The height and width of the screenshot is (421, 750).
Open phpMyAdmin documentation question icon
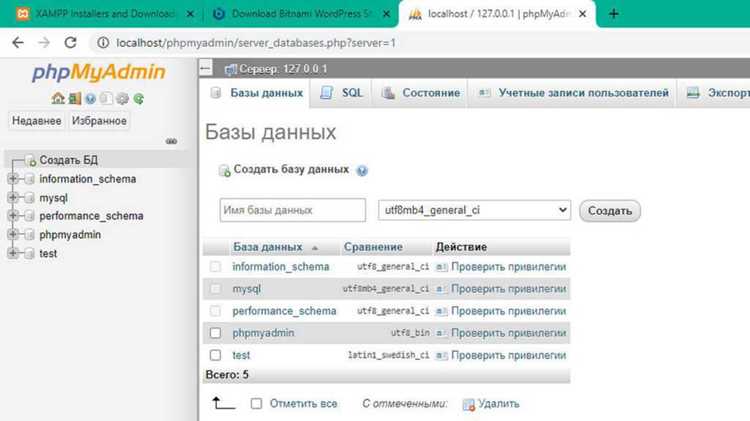point(90,99)
